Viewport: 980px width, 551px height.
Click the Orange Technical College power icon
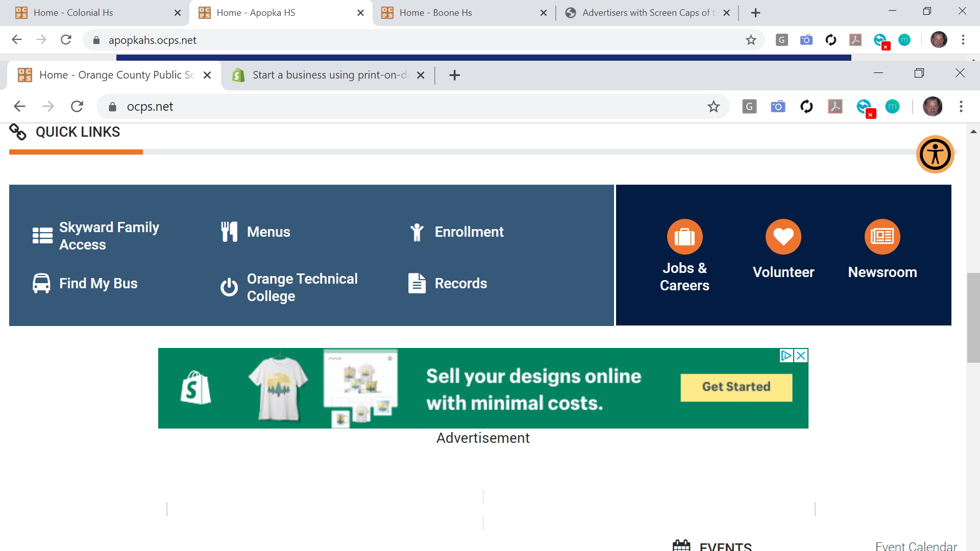tap(229, 287)
